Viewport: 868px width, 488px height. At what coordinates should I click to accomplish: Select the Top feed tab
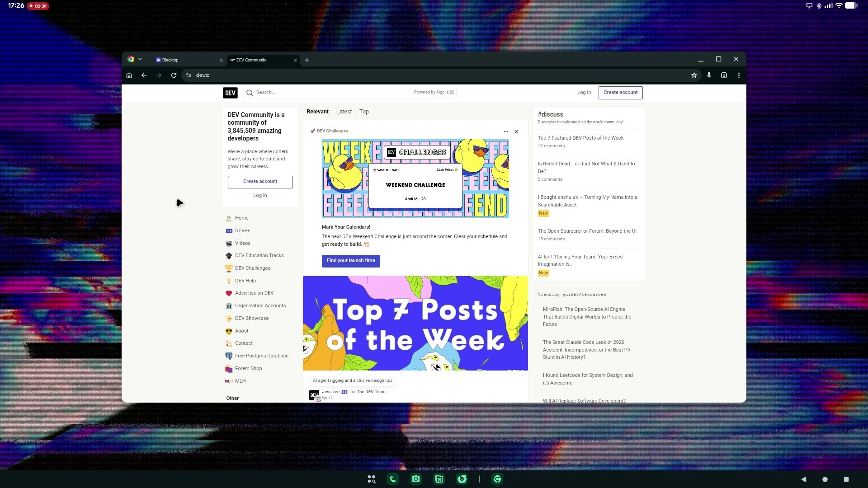click(364, 112)
